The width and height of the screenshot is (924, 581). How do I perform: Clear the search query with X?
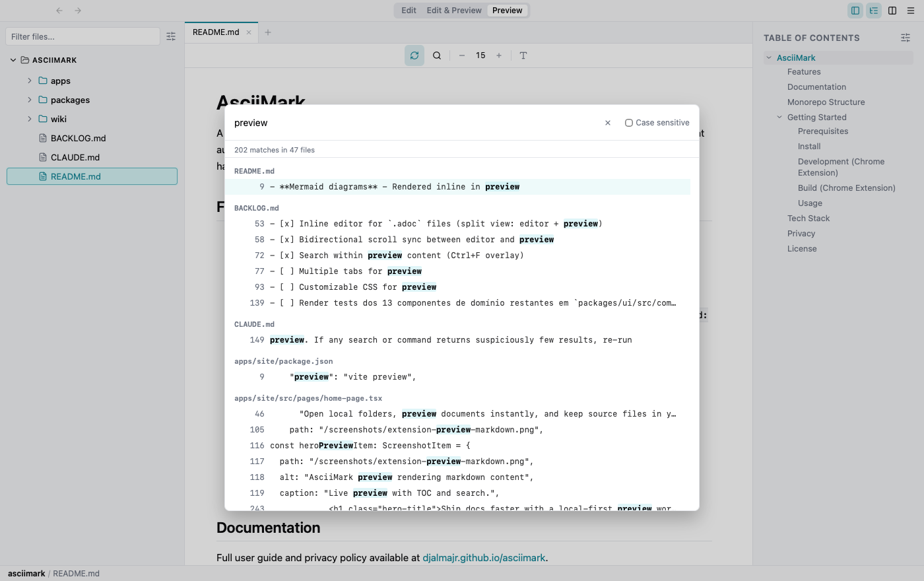coord(608,123)
